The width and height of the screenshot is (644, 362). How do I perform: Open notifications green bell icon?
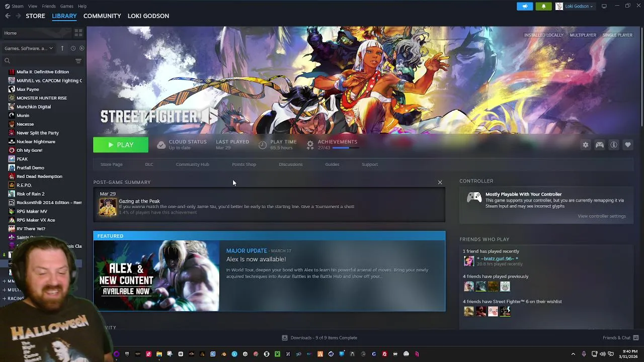(x=543, y=6)
